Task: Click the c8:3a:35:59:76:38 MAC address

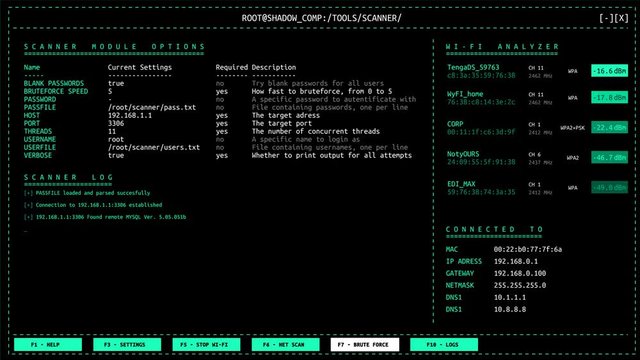Action: 481,76
